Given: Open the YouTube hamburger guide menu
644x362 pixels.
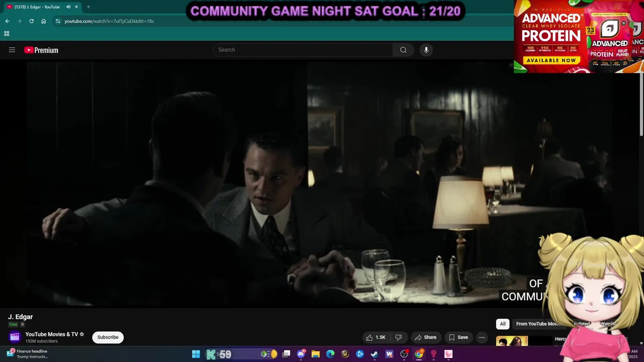Looking at the screenshot, I should pos(12,50).
